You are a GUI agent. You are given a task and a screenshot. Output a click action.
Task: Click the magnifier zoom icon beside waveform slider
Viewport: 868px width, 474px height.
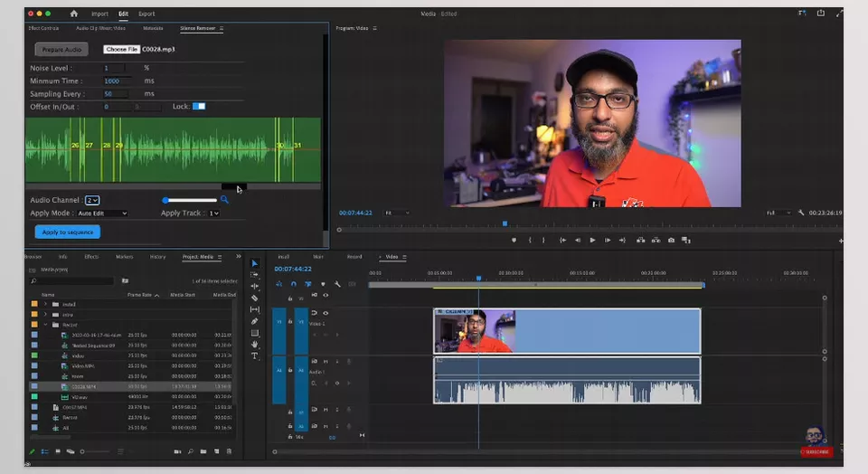pos(224,200)
